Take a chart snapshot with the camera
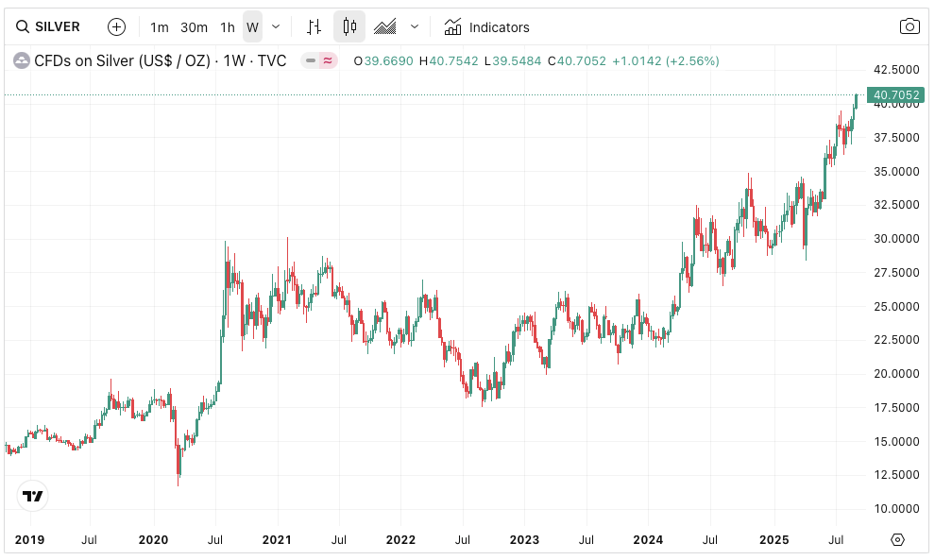This screenshot has height=560, width=935. point(909,26)
